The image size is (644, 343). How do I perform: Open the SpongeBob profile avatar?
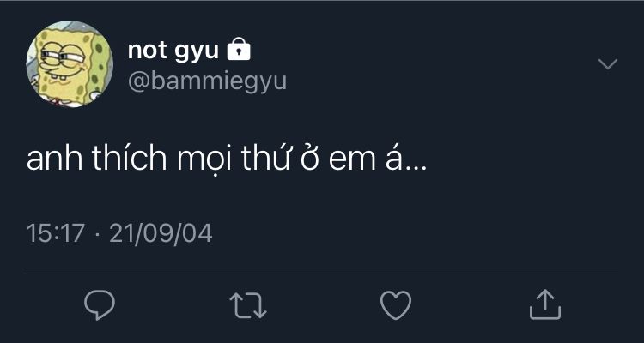(70, 64)
